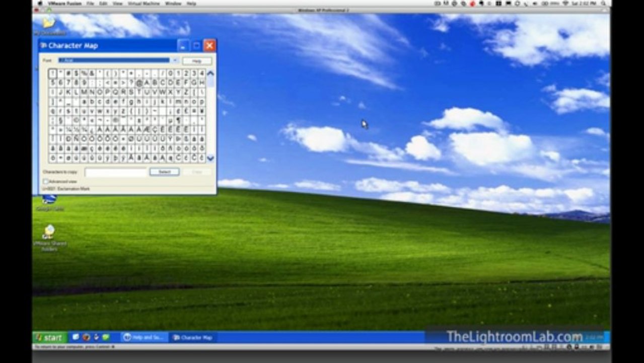The height and width of the screenshot is (363, 644).
Task: Click the last quick launch icon before Help and Su... button
Action: pyautogui.click(x=105, y=337)
